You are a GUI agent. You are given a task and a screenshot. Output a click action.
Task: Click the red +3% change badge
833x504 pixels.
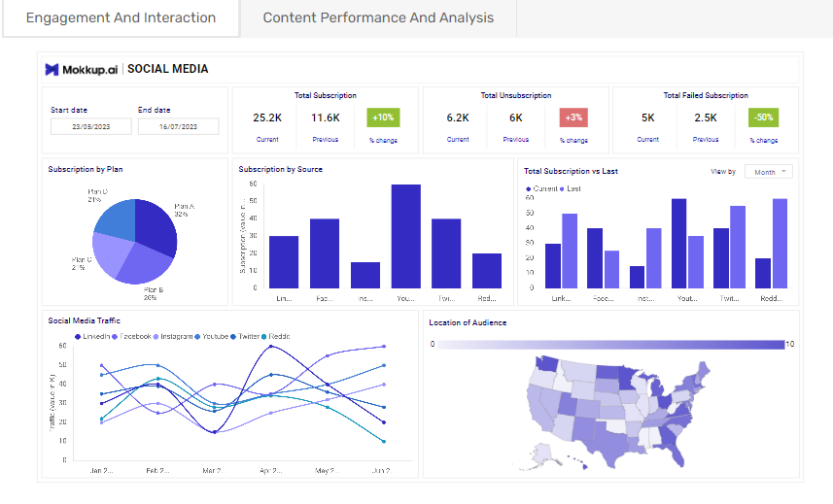point(573,118)
